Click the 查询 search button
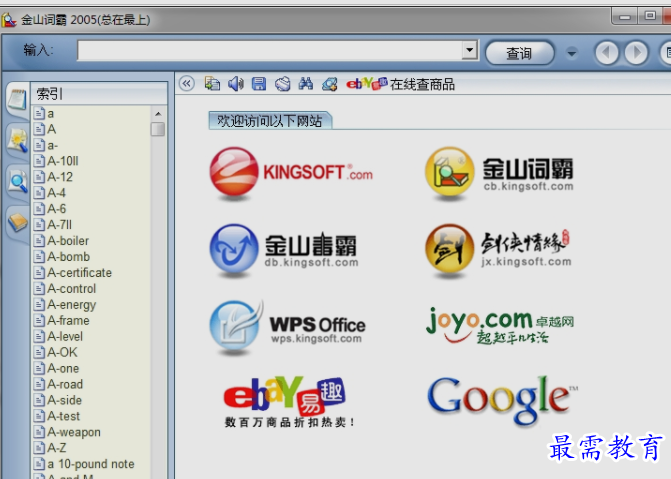The image size is (671, 479). pos(520,53)
